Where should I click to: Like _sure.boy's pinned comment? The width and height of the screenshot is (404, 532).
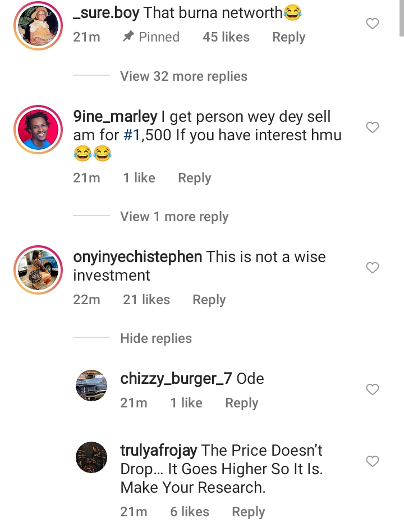pos(373,24)
